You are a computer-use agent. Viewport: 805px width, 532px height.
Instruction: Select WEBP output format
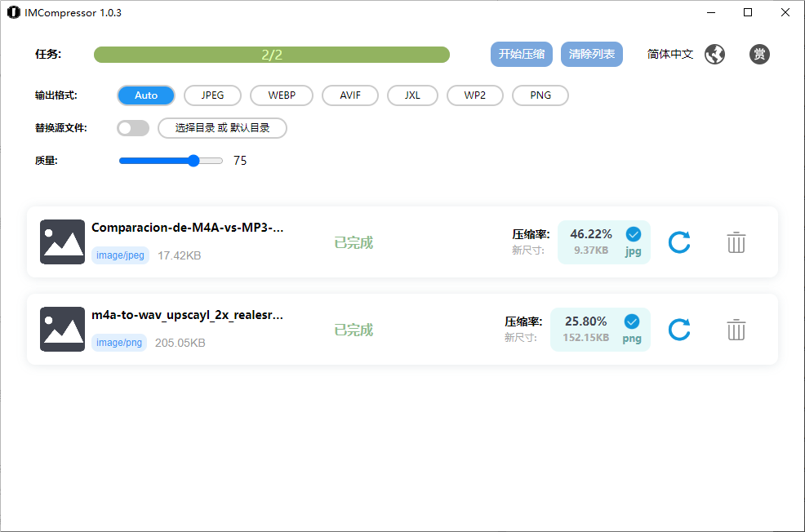click(x=282, y=95)
